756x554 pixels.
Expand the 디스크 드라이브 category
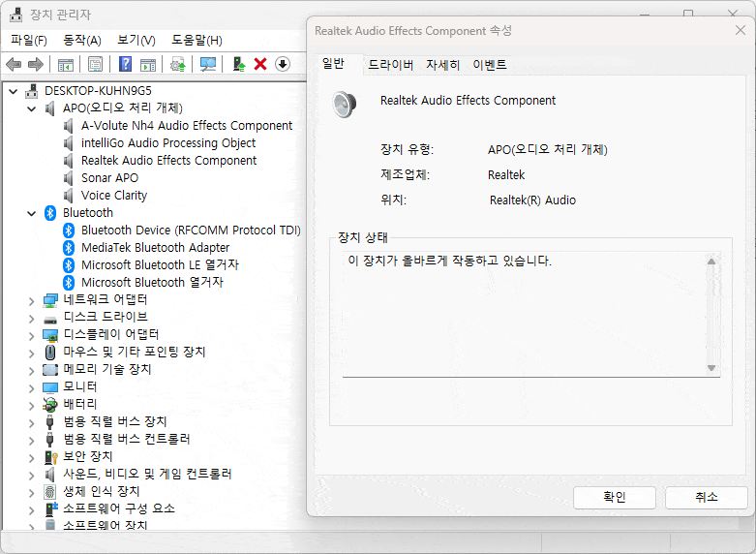click(31, 319)
